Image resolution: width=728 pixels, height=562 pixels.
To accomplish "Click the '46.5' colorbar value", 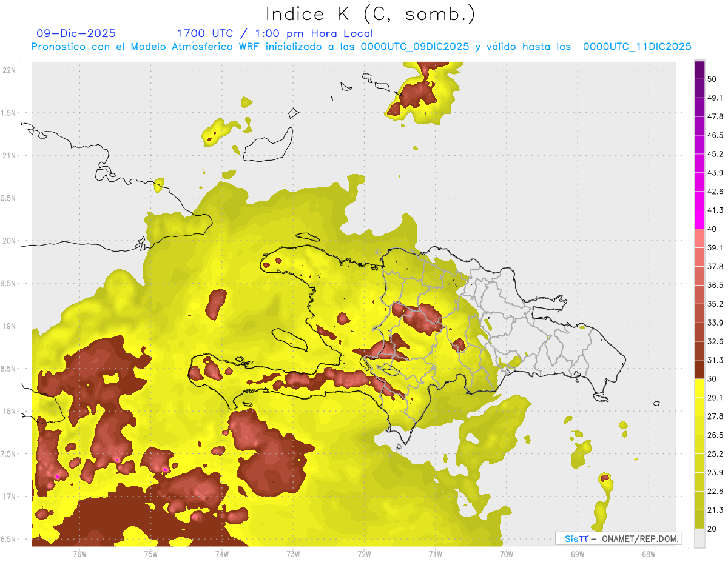I will pyautogui.click(x=715, y=135).
